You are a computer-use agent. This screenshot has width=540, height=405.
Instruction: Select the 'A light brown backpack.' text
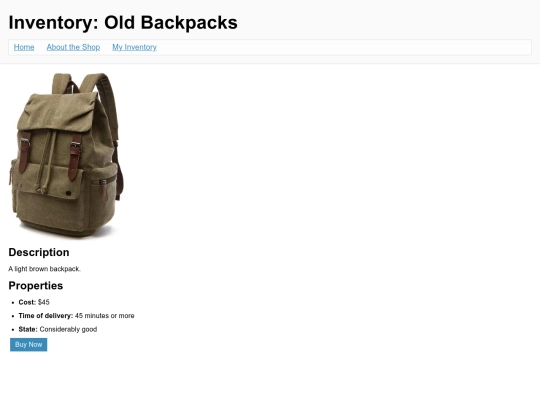44,269
